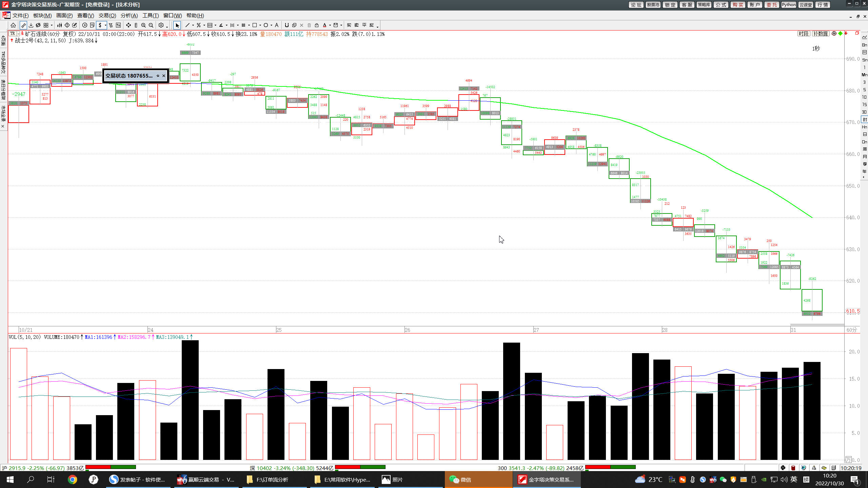Click the zoom in magnifier icon
The height and width of the screenshot is (488, 868).
pyautogui.click(x=143, y=25)
